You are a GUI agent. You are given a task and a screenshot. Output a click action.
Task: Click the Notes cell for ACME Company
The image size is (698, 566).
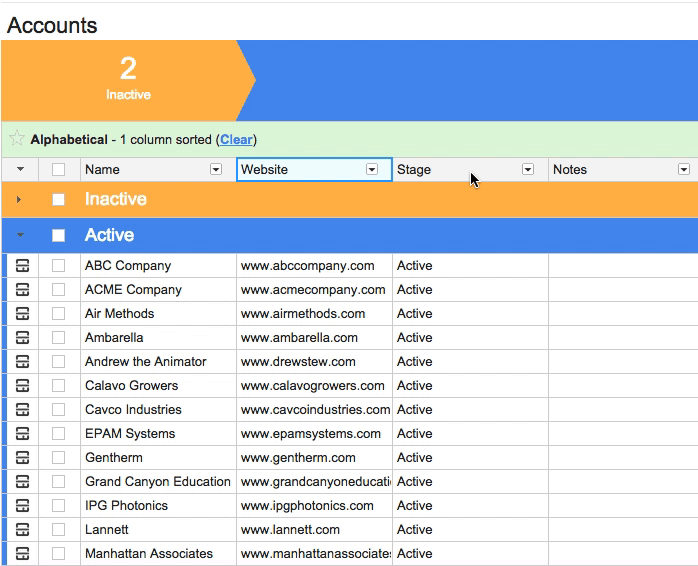pos(623,290)
